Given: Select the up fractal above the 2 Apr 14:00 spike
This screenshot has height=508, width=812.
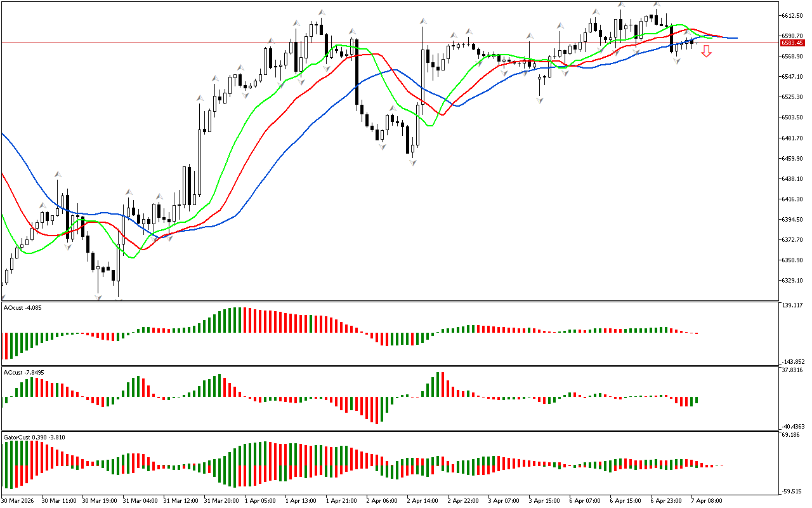Looking at the screenshot, I should coord(422,22).
